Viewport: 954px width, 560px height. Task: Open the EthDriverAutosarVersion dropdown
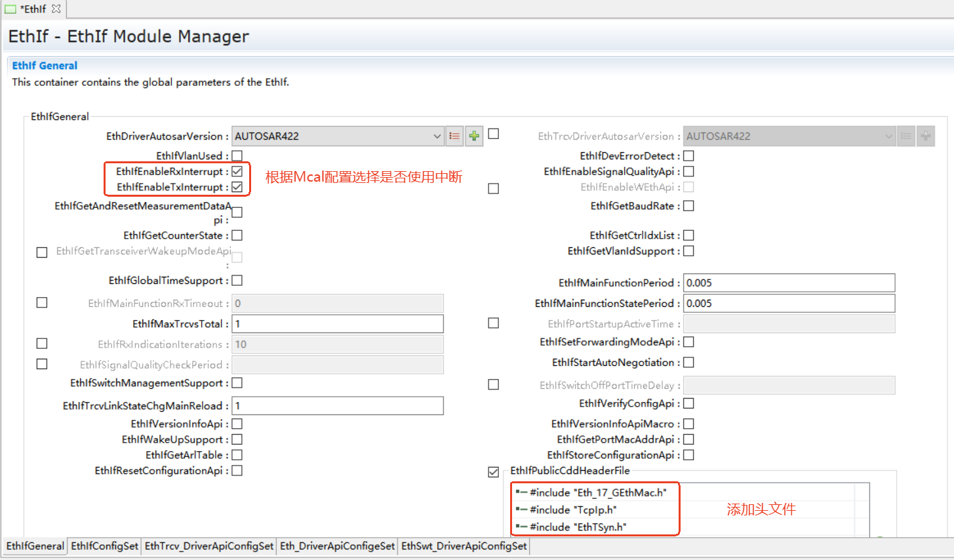(437, 136)
